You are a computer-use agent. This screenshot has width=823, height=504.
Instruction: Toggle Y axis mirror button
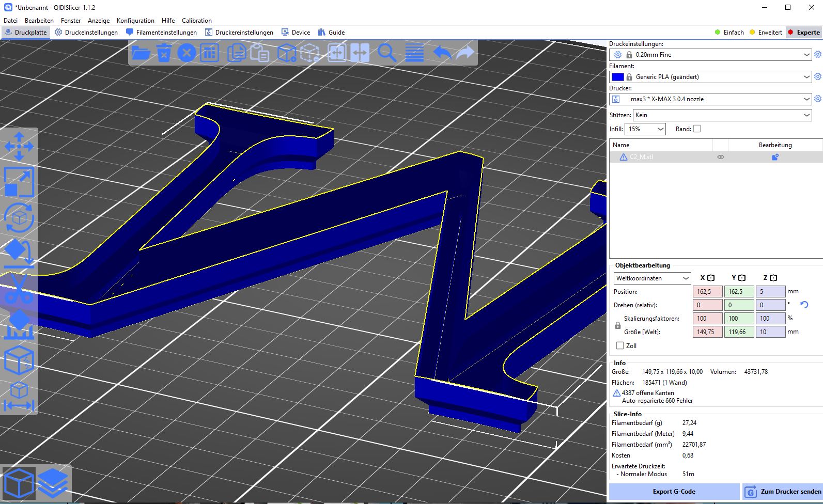tap(742, 278)
